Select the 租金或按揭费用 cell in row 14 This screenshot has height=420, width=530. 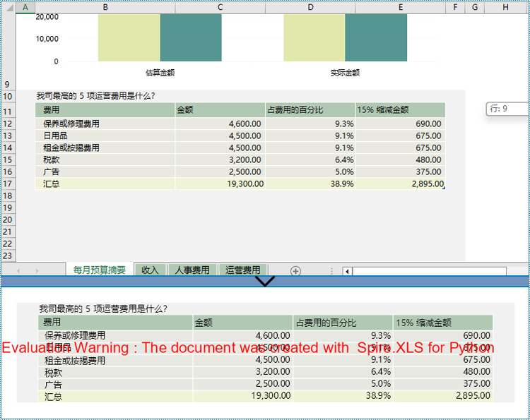(105, 148)
